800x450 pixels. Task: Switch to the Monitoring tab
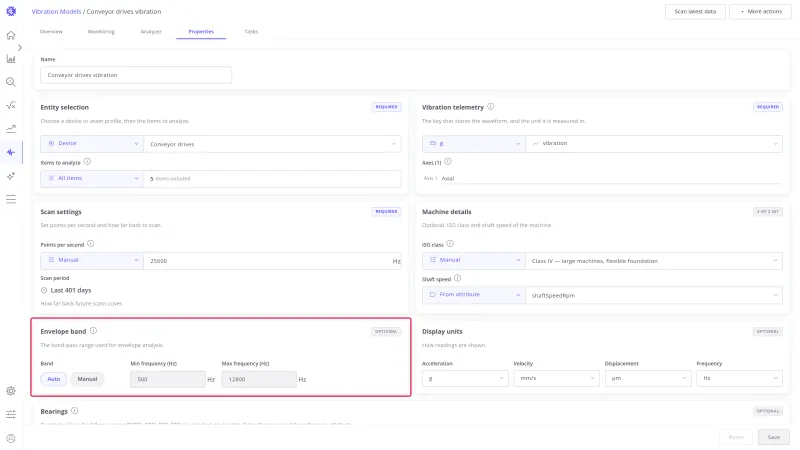pyautogui.click(x=101, y=32)
